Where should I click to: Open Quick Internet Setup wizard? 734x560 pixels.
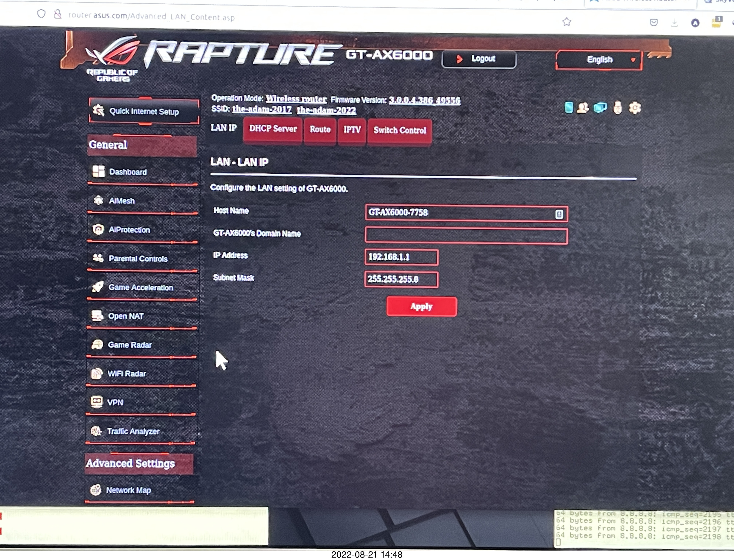(144, 111)
